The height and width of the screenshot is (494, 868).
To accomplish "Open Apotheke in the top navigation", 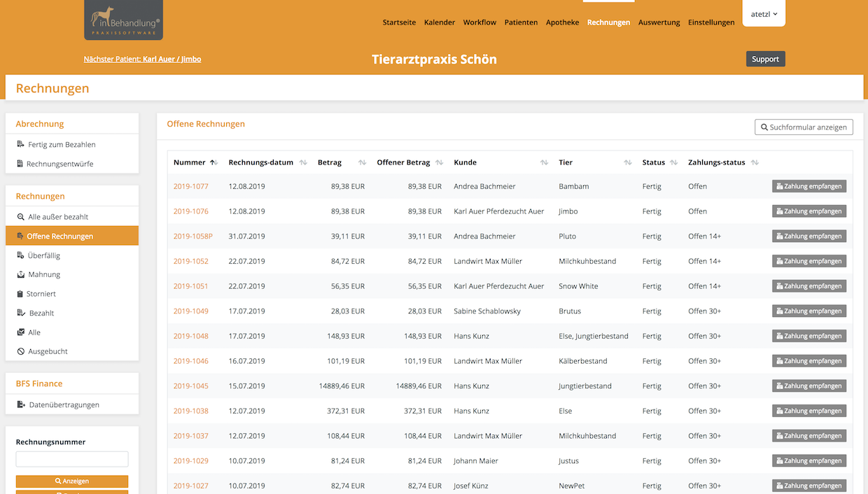I will [563, 22].
